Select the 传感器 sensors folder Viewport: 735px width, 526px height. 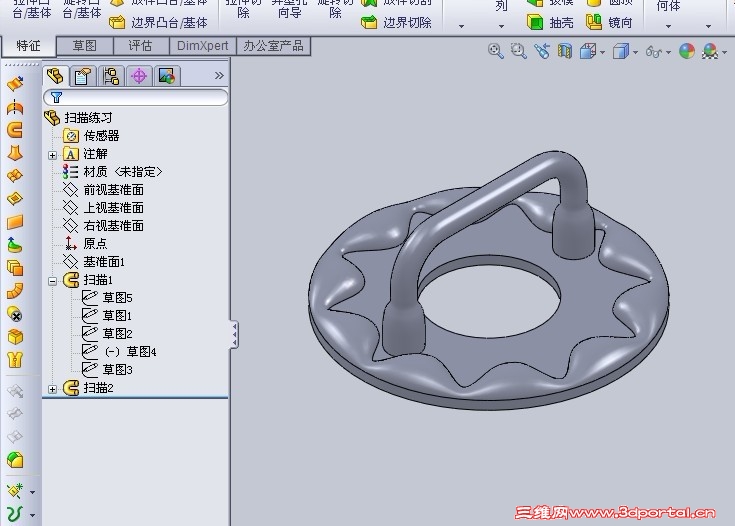[x=91, y=136]
